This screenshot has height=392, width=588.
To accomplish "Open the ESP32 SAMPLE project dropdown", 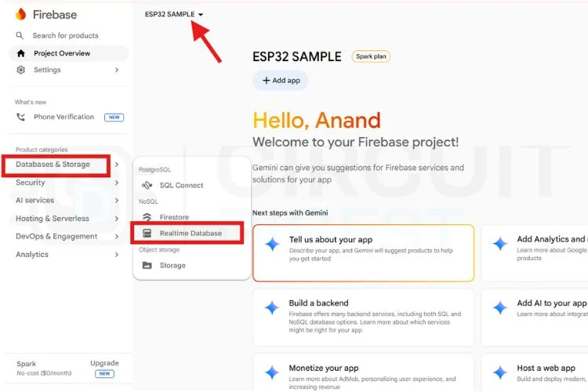I will pyautogui.click(x=174, y=14).
